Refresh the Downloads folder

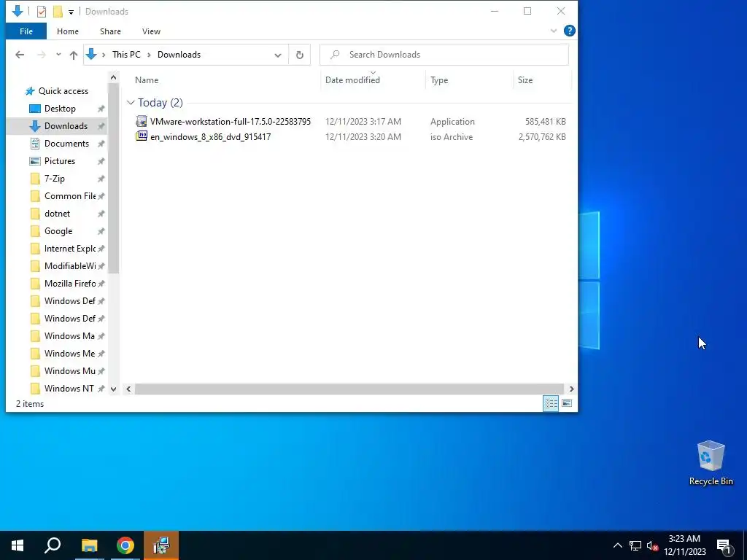pos(300,55)
